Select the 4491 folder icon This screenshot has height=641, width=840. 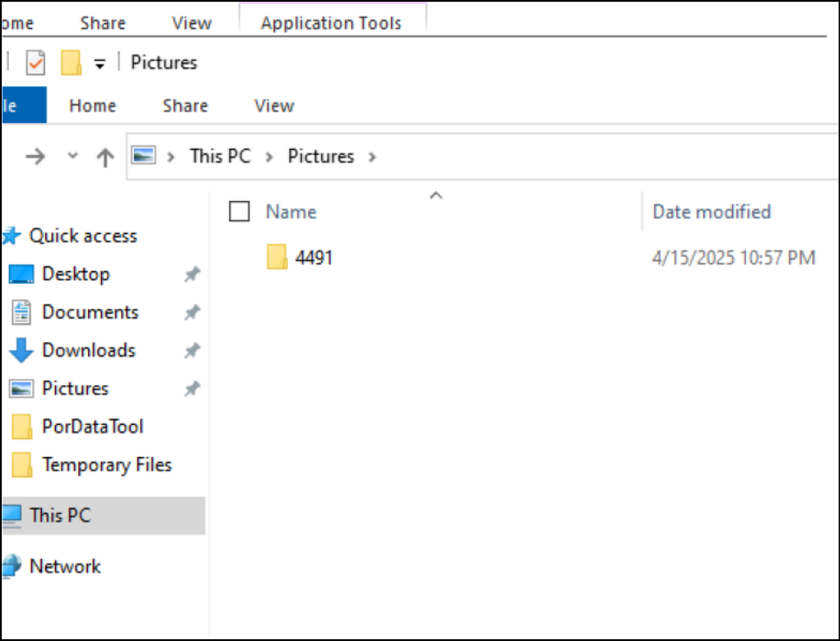click(278, 258)
